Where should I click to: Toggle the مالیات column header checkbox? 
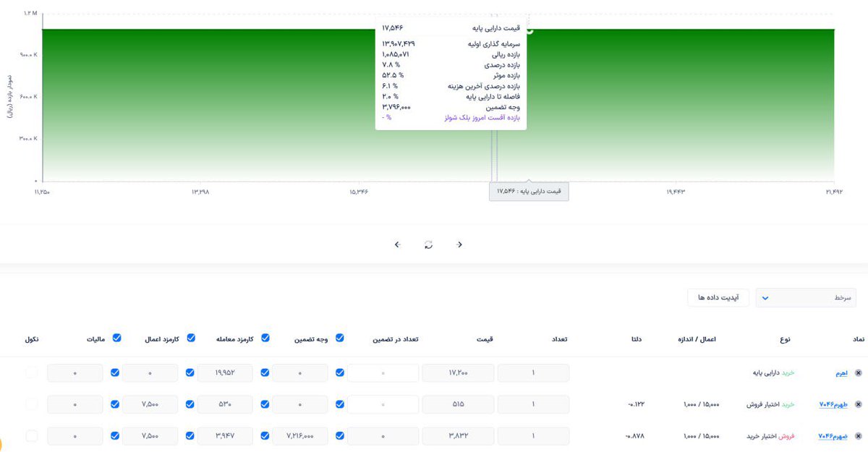coord(116,338)
